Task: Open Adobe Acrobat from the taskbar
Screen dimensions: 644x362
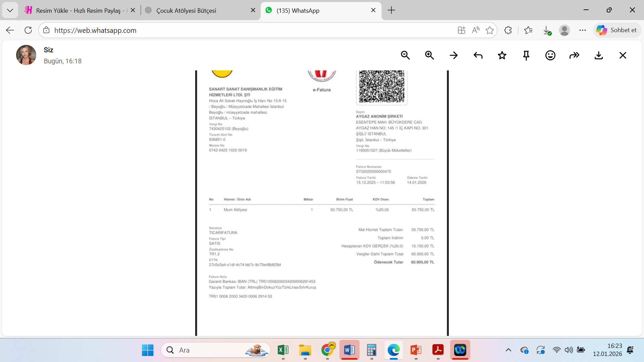Action: (x=438, y=350)
